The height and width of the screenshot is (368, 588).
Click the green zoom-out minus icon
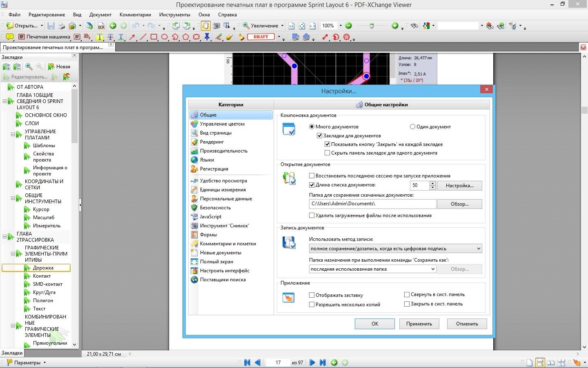tap(348, 26)
